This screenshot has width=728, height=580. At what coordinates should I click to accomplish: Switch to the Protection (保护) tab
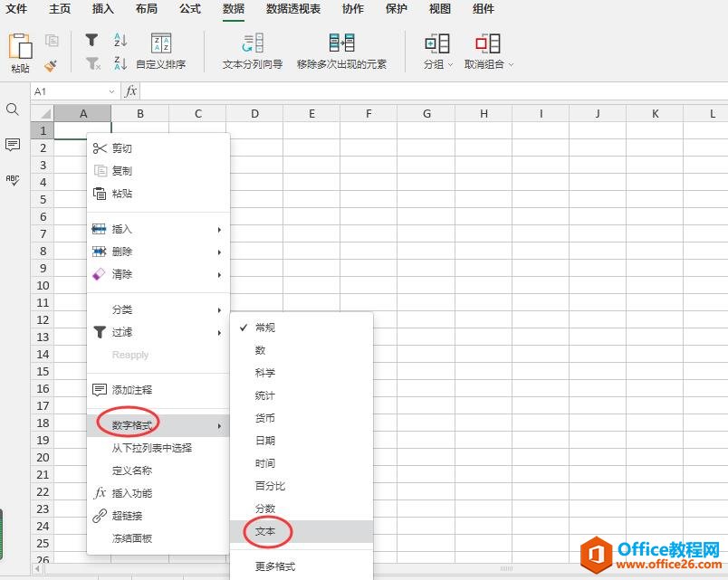[397, 9]
